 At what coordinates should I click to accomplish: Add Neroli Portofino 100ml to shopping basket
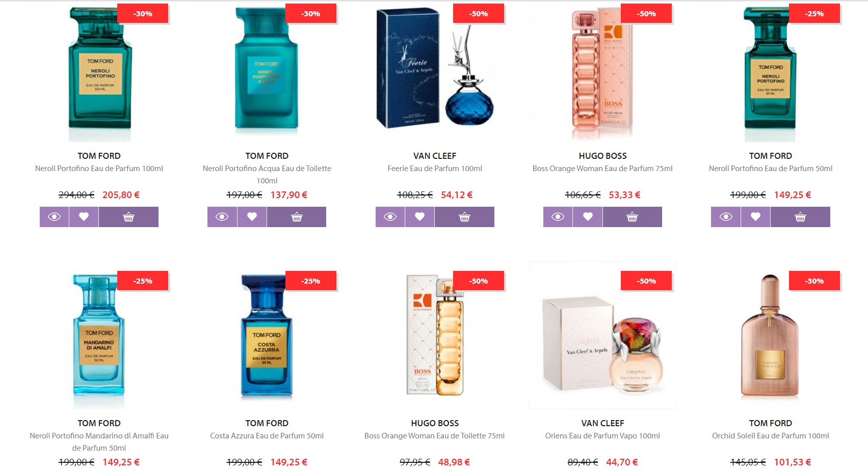128,217
